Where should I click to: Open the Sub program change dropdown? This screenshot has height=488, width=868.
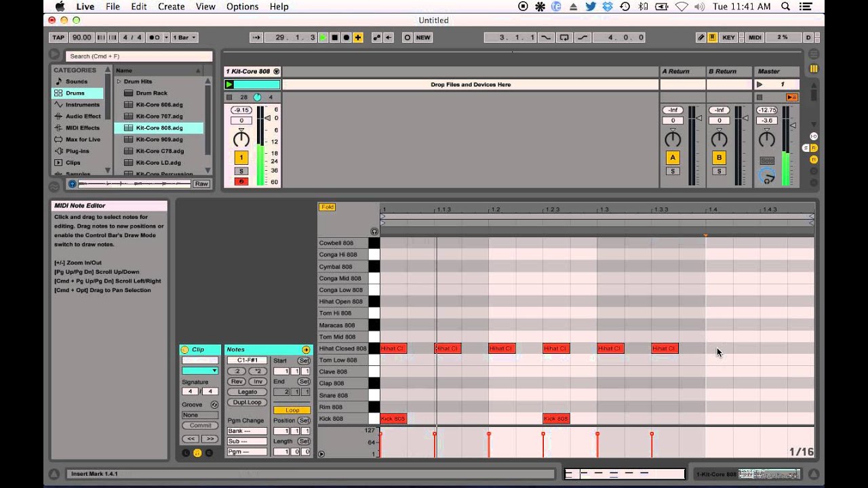[x=248, y=441]
